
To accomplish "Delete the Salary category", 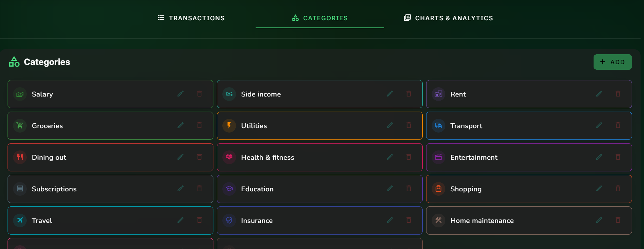I will click(199, 94).
